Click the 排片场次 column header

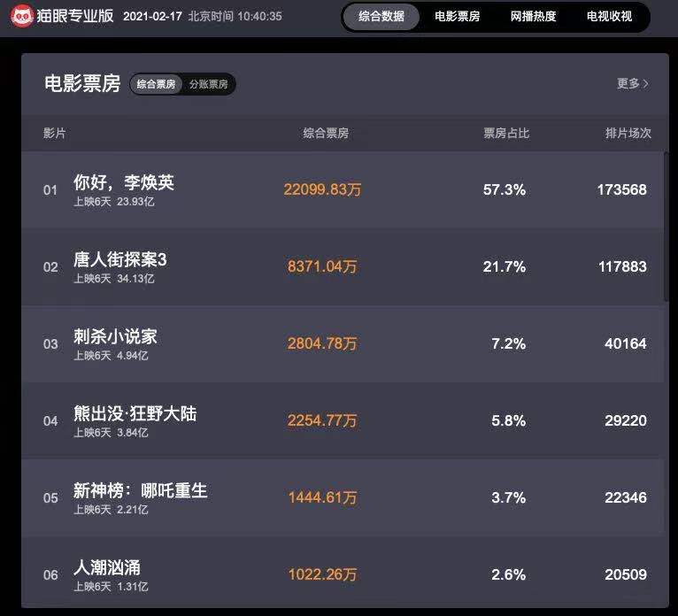tap(628, 134)
